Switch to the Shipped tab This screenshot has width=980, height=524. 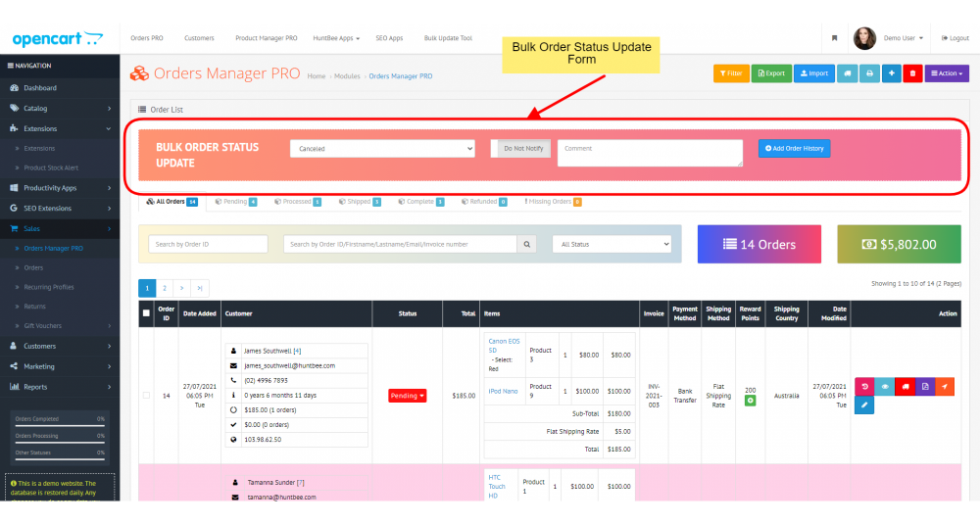360,202
